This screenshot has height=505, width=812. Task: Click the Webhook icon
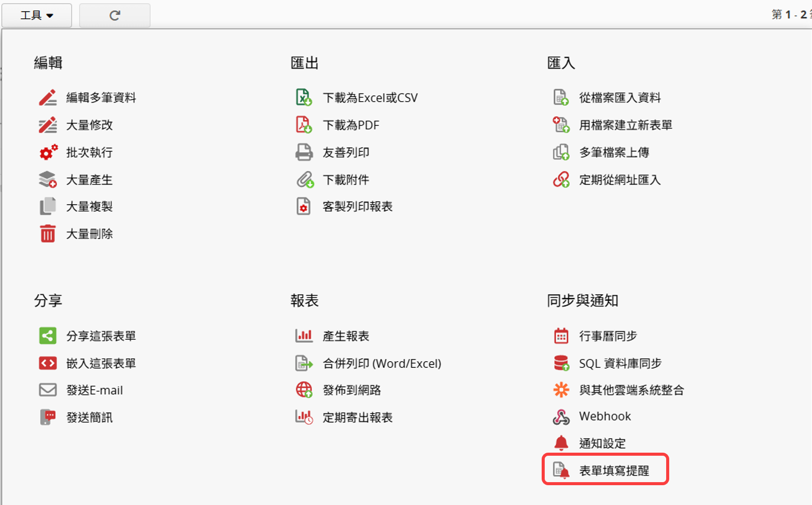coord(561,417)
